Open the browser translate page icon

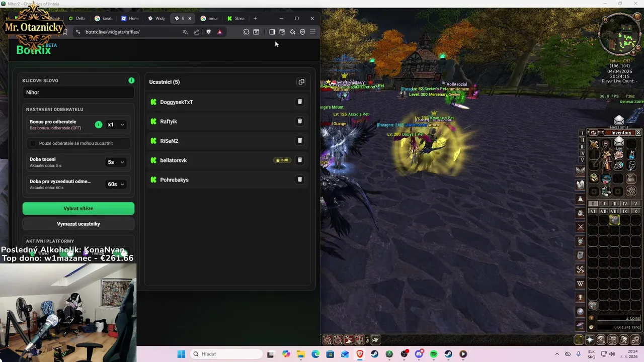click(185, 32)
